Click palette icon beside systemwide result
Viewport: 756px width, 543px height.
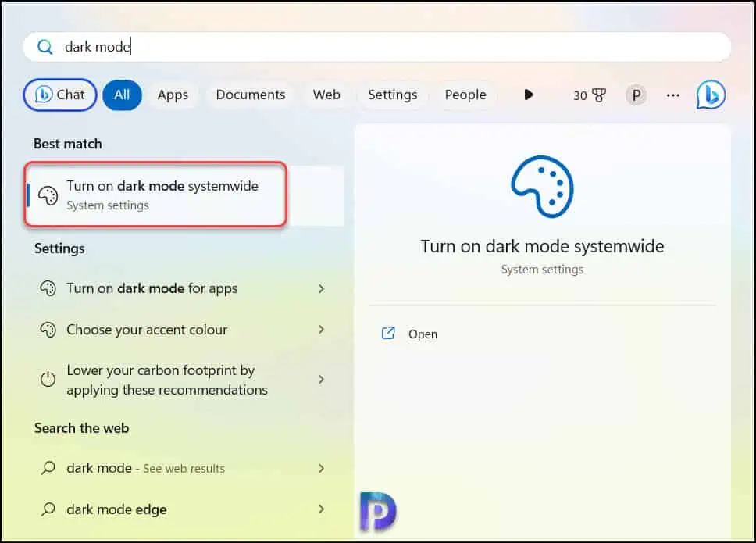[48, 195]
